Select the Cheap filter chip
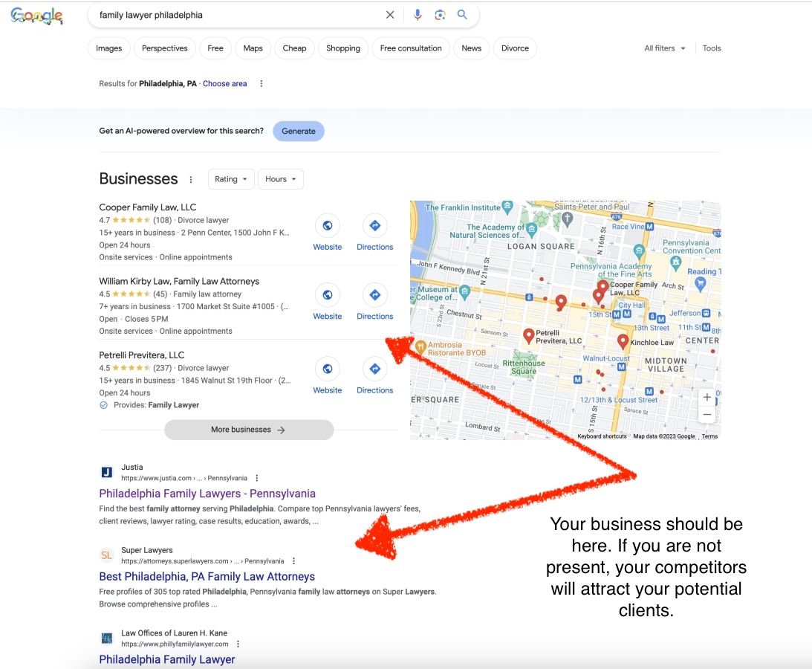The width and height of the screenshot is (812, 669). tap(294, 48)
